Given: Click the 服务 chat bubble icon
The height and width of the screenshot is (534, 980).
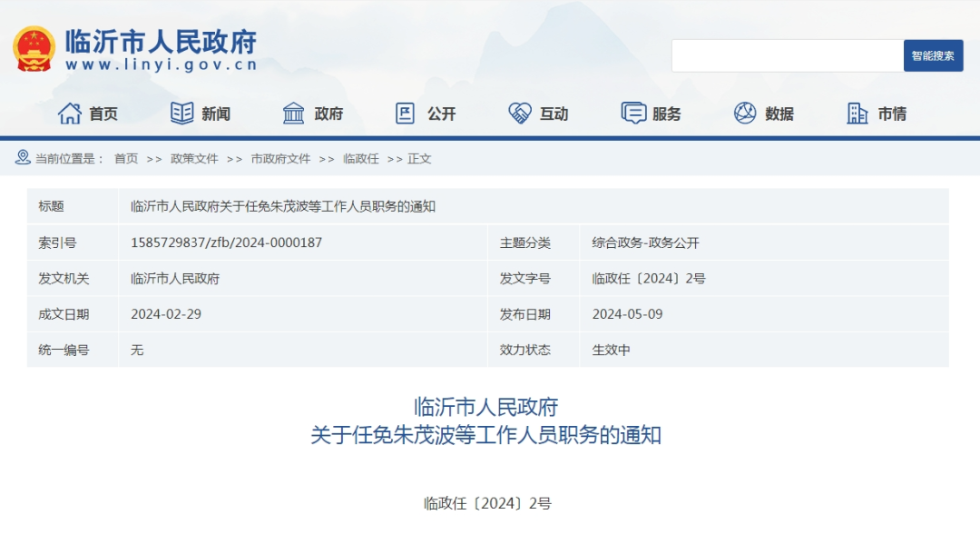Looking at the screenshot, I should pyautogui.click(x=633, y=114).
